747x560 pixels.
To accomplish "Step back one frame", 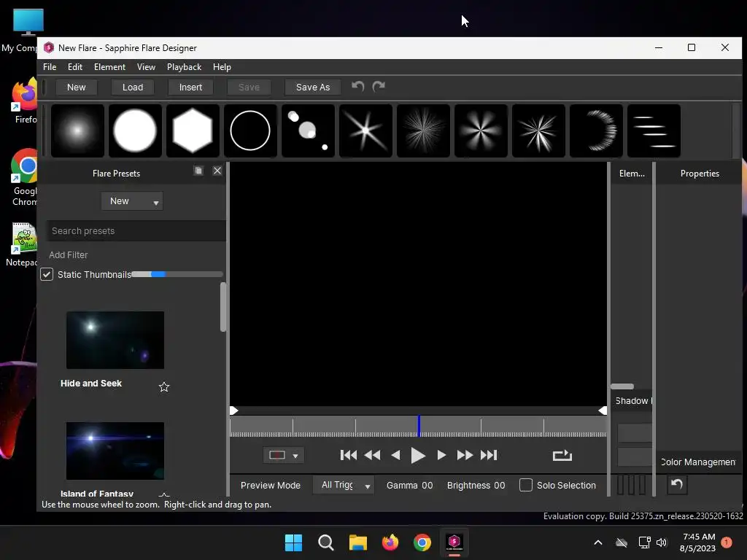I will [x=395, y=455].
